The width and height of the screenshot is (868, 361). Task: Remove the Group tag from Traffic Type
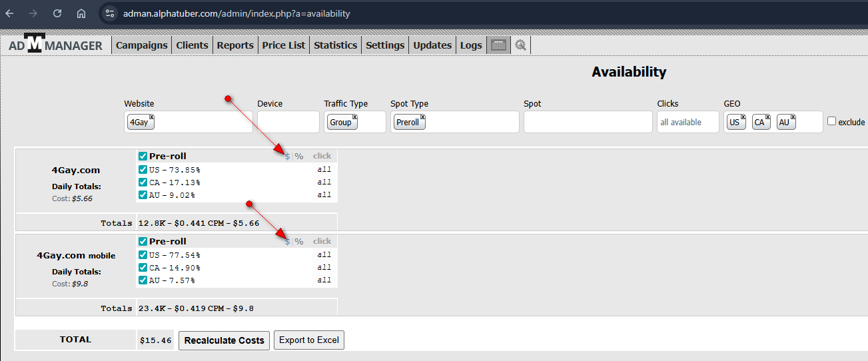tap(354, 117)
